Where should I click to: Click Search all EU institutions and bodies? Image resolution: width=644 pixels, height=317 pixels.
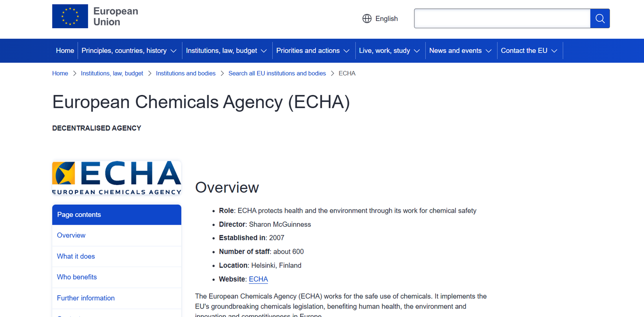(277, 73)
